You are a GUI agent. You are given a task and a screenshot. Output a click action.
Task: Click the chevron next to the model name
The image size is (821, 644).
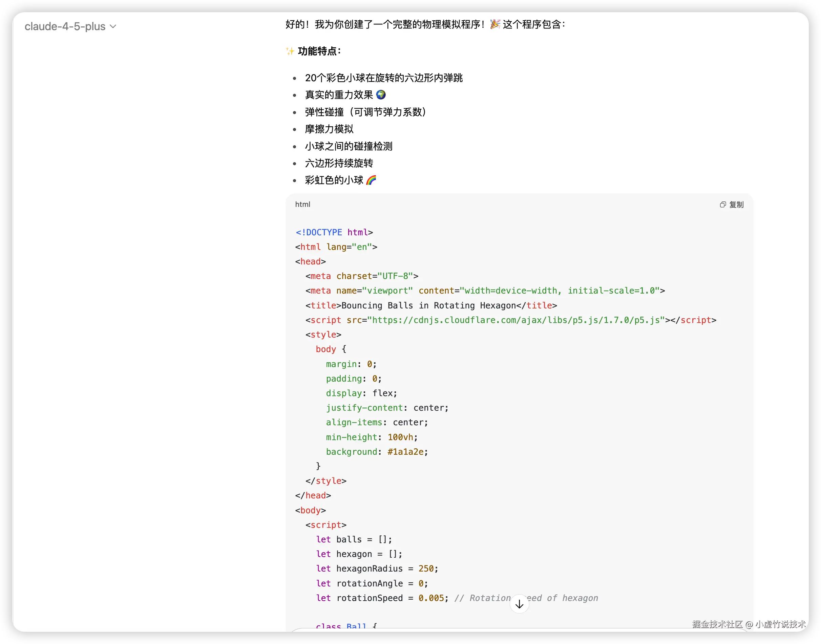tap(113, 26)
